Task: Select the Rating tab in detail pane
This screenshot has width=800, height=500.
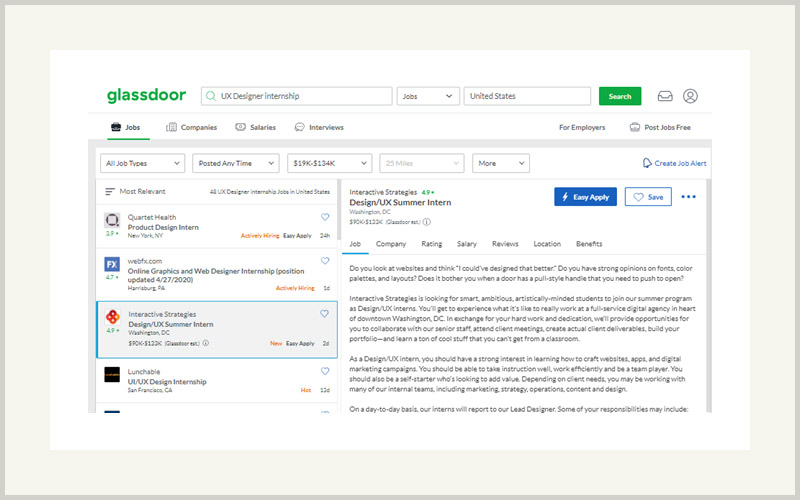Action: click(x=432, y=244)
